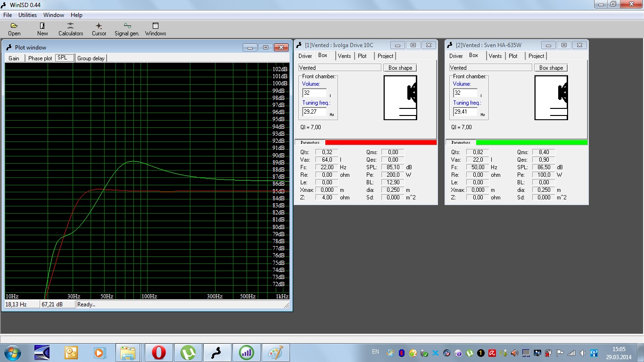The width and height of the screenshot is (644, 362).
Task: Click the Qms value 8,40
Action: tap(544, 152)
